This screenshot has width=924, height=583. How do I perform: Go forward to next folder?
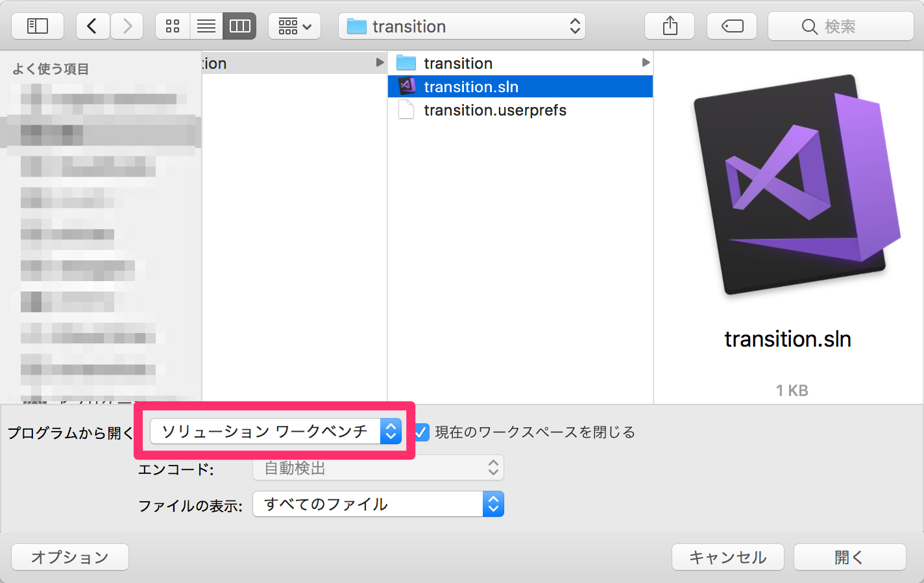click(127, 26)
